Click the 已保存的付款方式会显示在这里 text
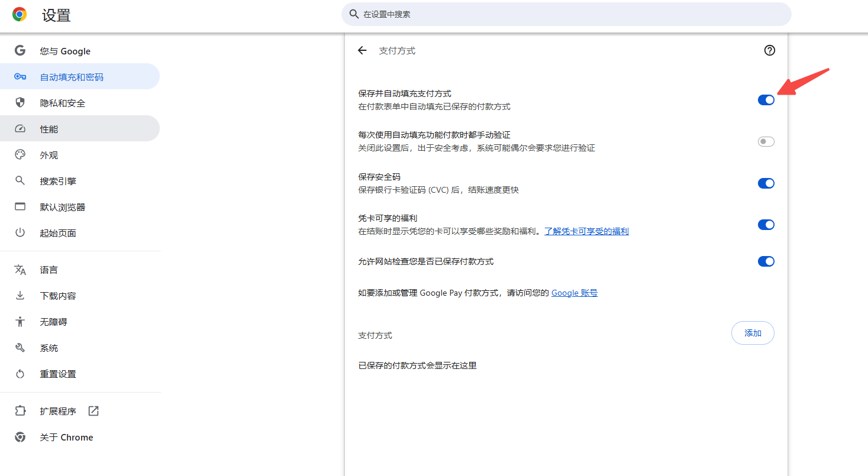The image size is (868, 476). tap(417, 365)
